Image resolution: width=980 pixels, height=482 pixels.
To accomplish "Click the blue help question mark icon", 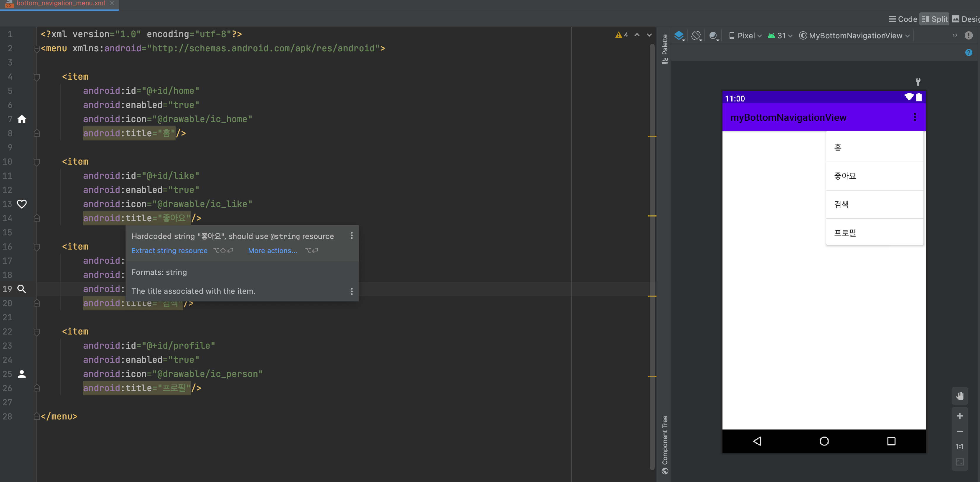I will (x=969, y=53).
